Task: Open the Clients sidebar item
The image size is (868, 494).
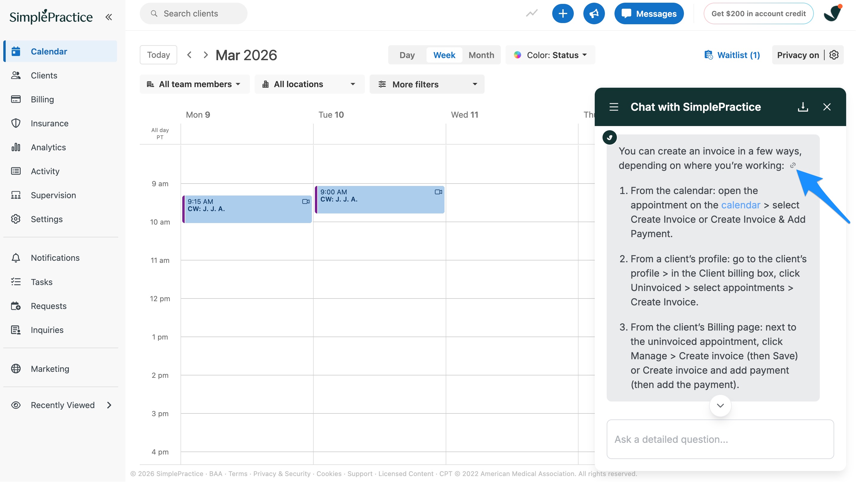Action: (60, 75)
